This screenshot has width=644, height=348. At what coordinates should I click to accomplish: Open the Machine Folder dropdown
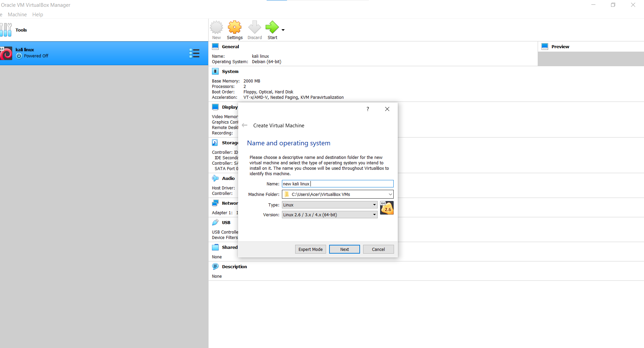(x=390, y=194)
